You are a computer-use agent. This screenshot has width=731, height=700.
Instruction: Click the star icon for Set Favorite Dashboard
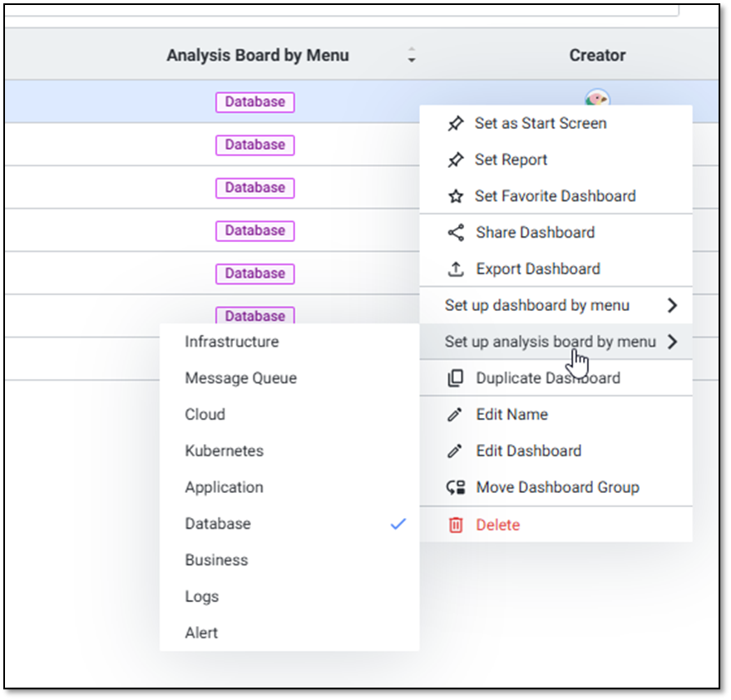coord(456,197)
